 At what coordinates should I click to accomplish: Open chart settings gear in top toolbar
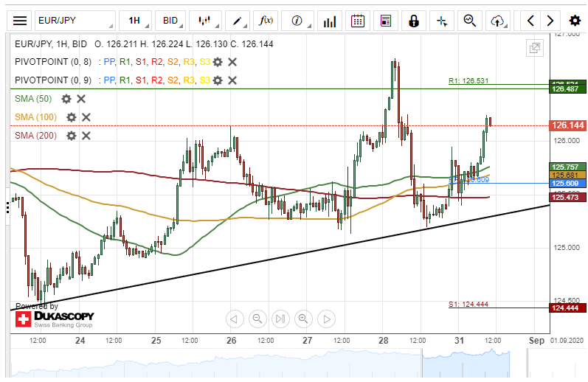(575, 21)
